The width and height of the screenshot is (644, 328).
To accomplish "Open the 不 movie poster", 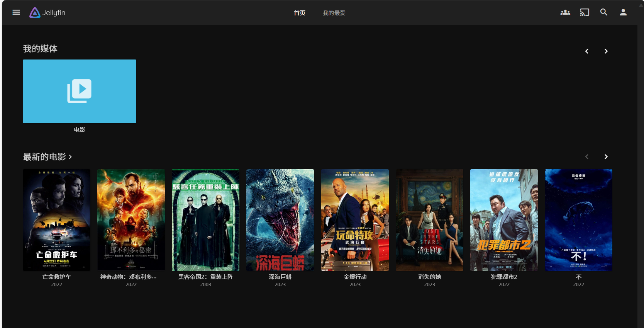I will pos(578,220).
